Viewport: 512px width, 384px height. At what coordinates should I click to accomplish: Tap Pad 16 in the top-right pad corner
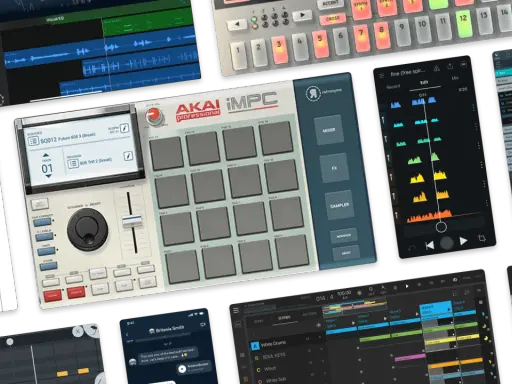[x=276, y=138]
